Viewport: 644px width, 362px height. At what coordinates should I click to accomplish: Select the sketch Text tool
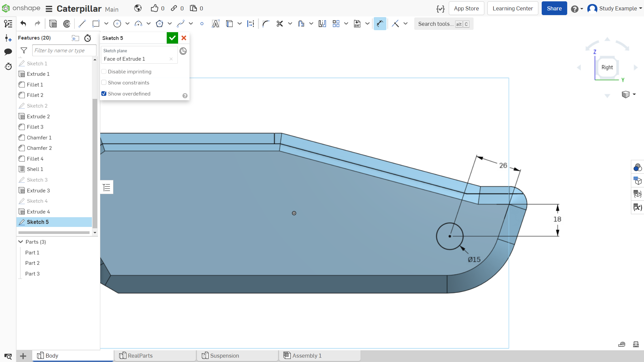216,24
